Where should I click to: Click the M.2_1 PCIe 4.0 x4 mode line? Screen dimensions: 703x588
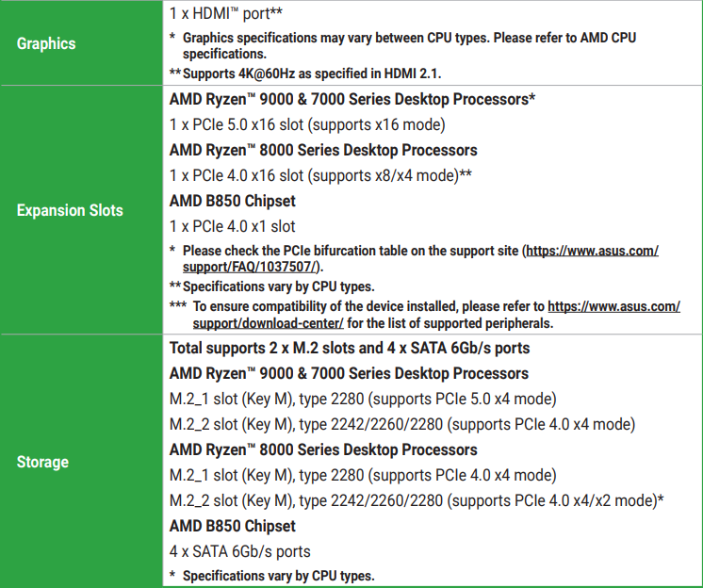click(x=363, y=475)
